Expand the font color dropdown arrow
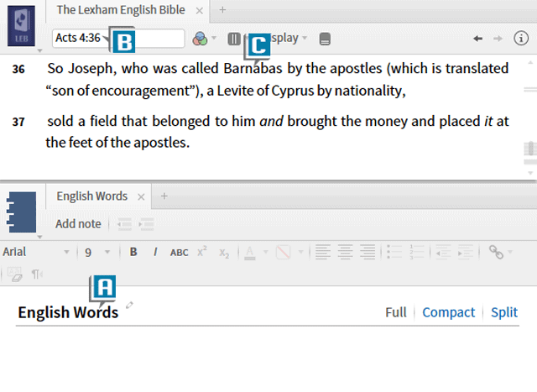Screen dimensions: 537x392 point(265,252)
